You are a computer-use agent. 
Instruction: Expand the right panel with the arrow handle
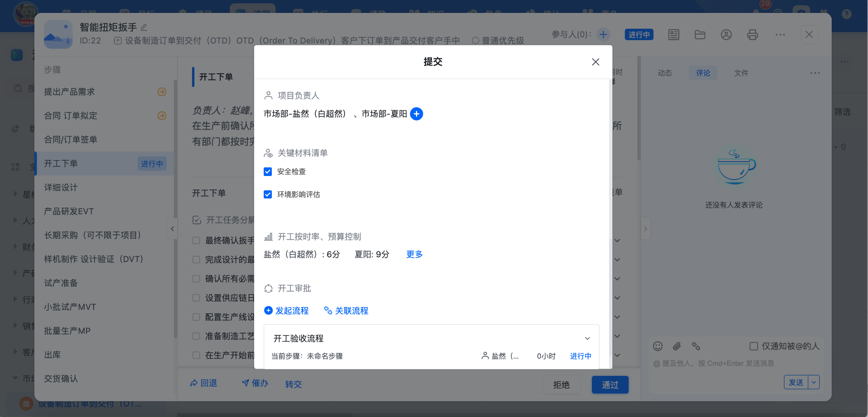(645, 229)
